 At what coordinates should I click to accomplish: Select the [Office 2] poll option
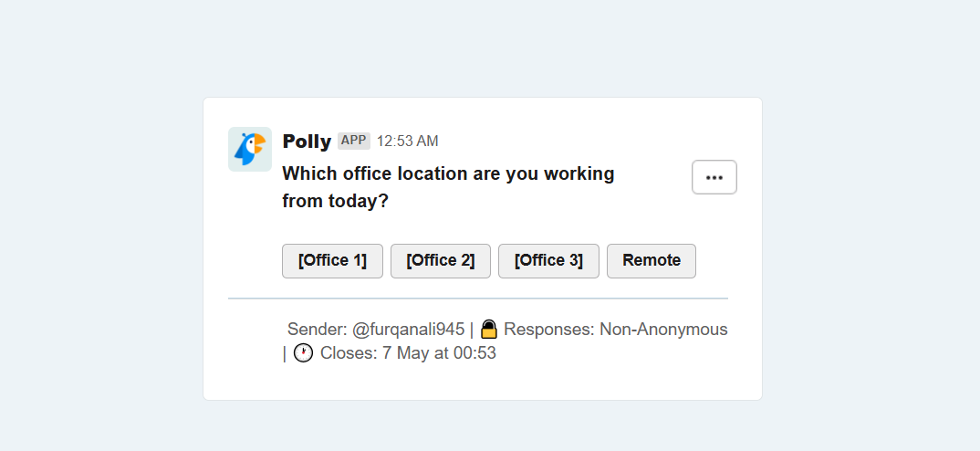click(441, 261)
